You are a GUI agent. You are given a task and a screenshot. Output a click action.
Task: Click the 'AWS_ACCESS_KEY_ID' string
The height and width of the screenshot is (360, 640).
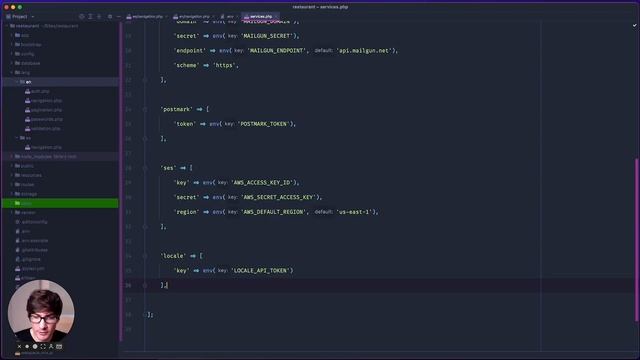coord(264,182)
